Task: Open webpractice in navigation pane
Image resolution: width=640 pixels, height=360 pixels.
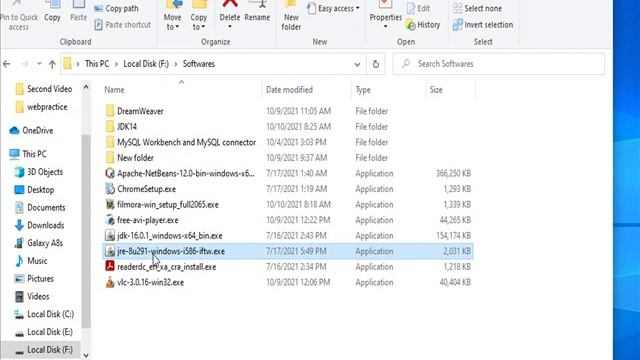Action: (42, 107)
